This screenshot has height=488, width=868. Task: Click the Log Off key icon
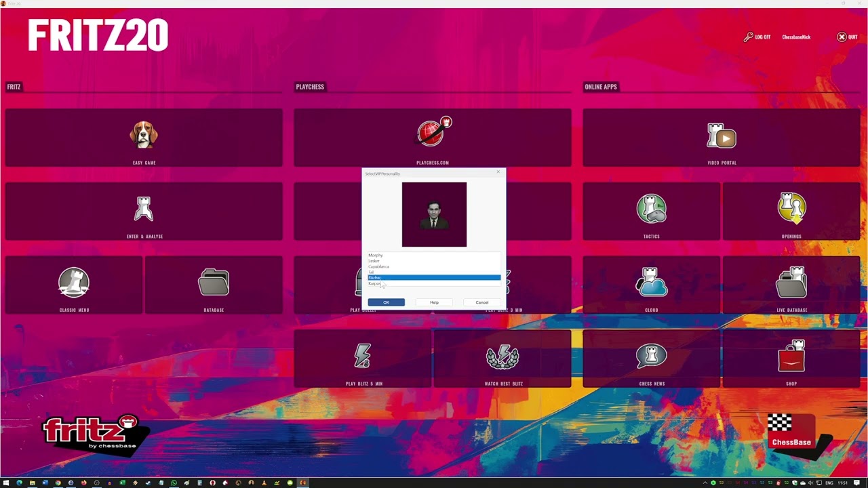748,37
